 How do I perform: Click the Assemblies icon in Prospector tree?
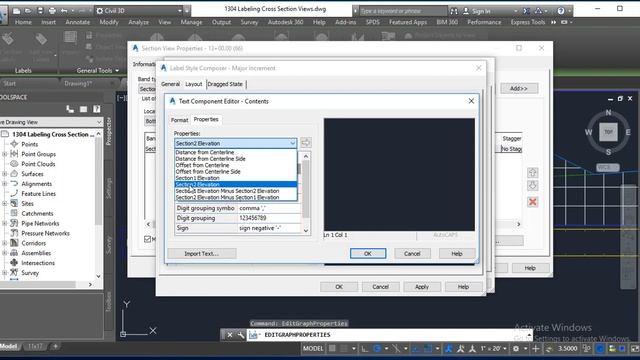(14, 253)
